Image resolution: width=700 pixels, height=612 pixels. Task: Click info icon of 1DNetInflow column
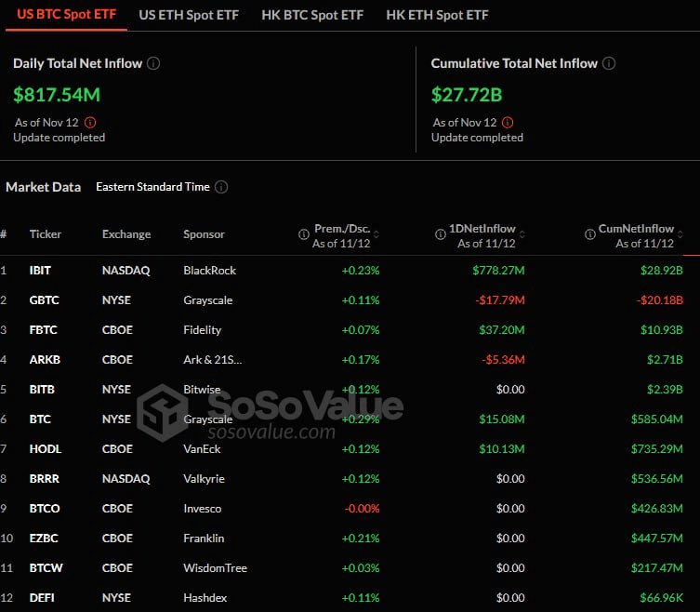click(x=441, y=234)
